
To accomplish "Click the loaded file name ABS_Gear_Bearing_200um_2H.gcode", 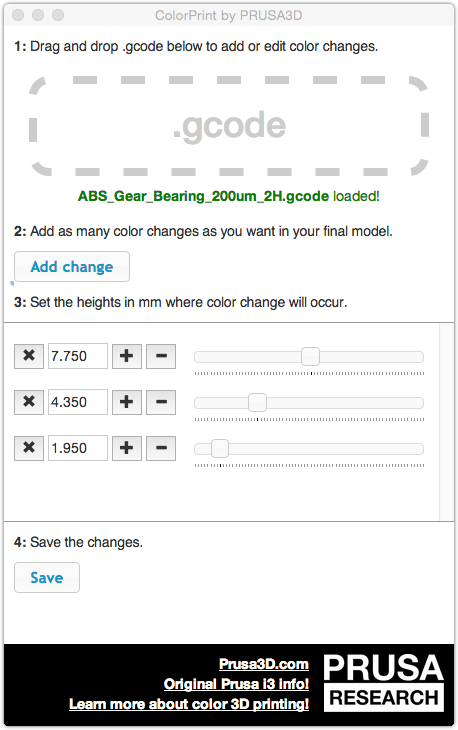I will (x=203, y=196).
